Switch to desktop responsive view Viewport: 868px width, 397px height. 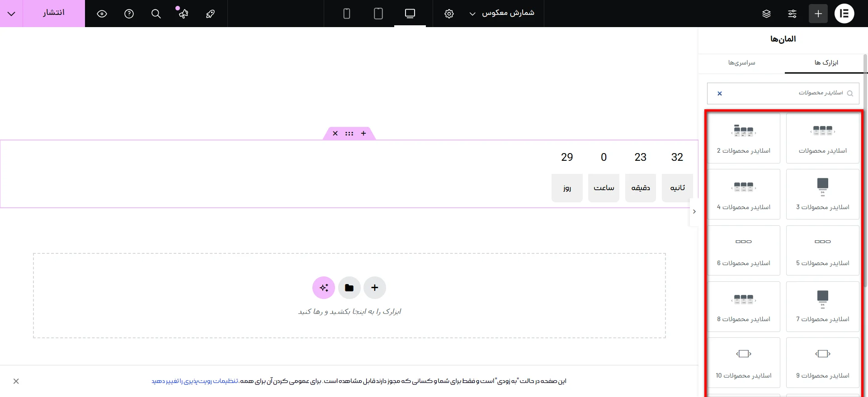(x=410, y=14)
